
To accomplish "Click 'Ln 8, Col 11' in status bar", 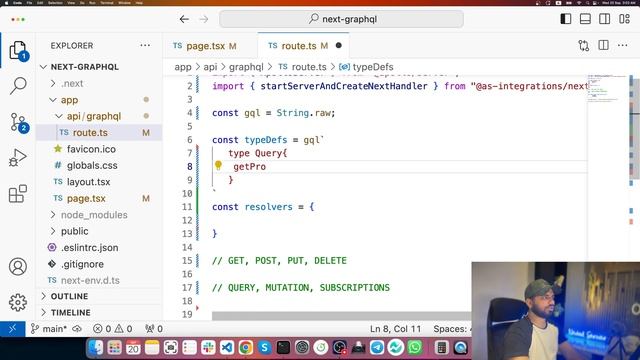I will pyautogui.click(x=395, y=329).
